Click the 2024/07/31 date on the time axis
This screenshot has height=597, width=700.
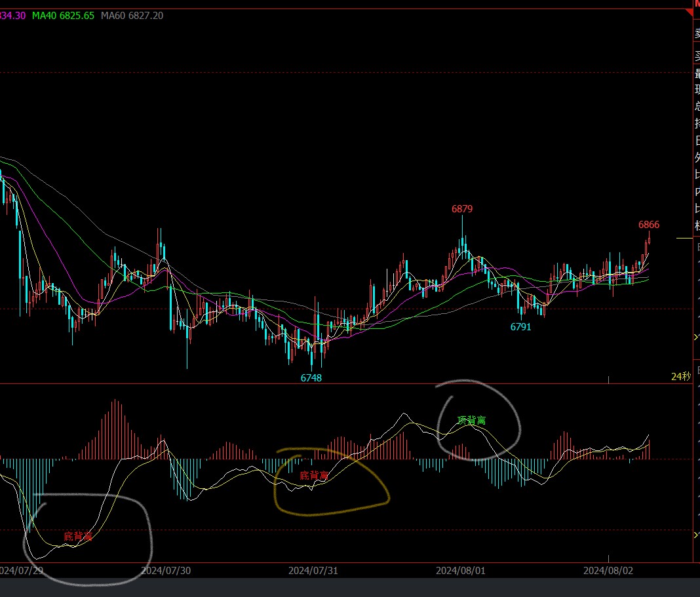[x=313, y=571]
